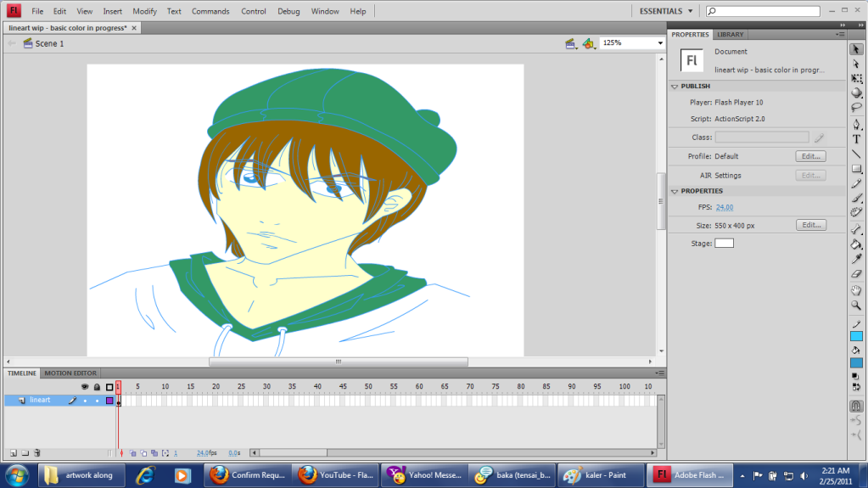Collapse the PROPERTIES section triangle
The height and width of the screenshot is (488, 868).
tap(675, 191)
